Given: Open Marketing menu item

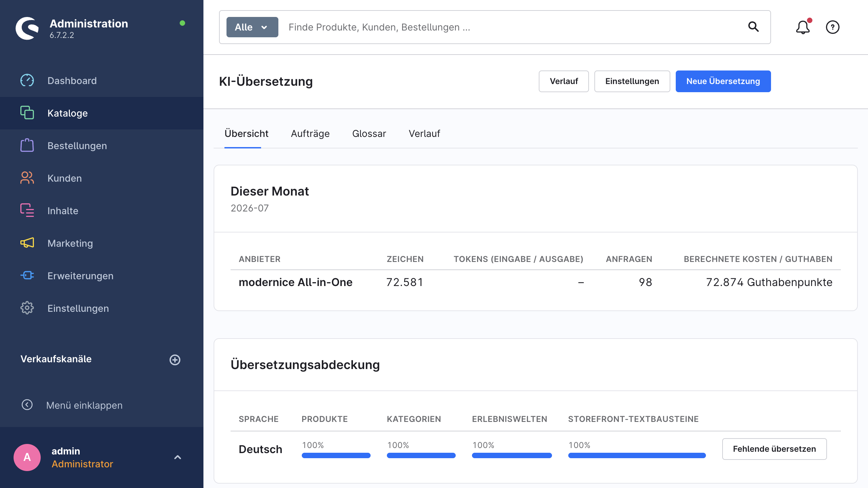Looking at the screenshot, I should pyautogui.click(x=102, y=243).
